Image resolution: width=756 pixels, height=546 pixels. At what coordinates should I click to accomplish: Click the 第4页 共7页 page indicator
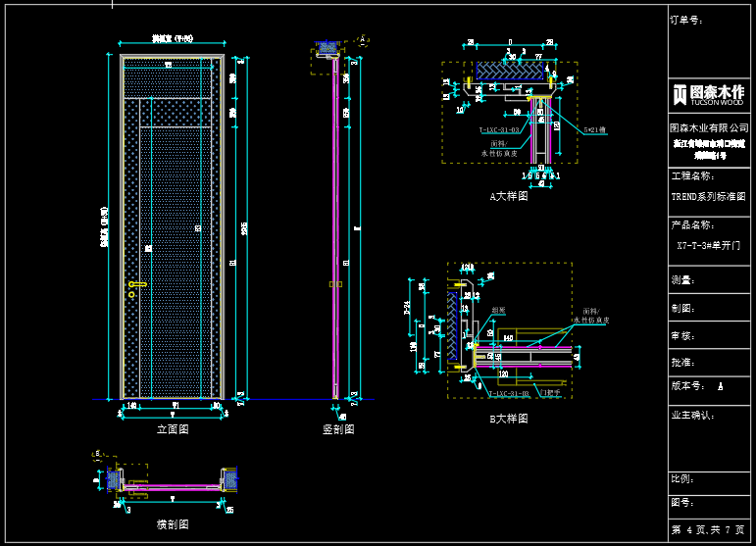click(710, 530)
